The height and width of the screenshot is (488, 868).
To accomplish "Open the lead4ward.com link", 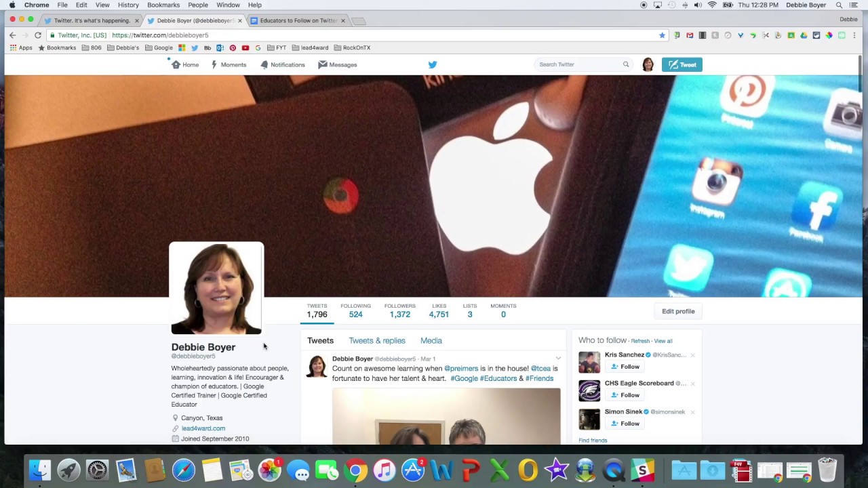I will [203, 428].
